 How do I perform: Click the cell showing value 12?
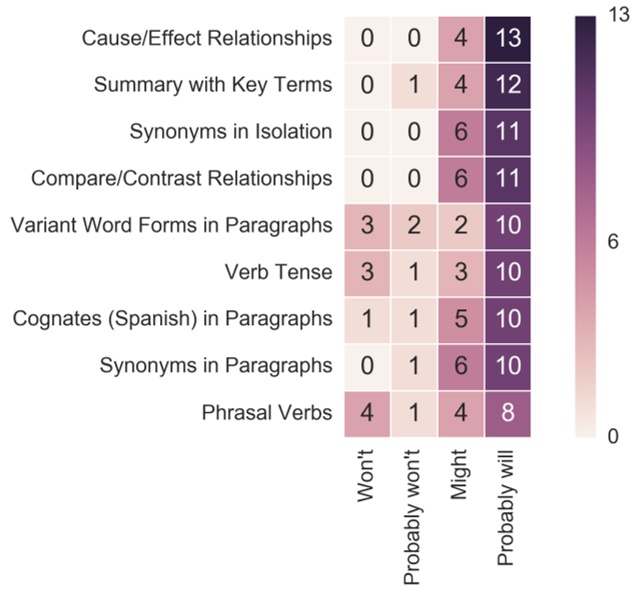tap(507, 86)
